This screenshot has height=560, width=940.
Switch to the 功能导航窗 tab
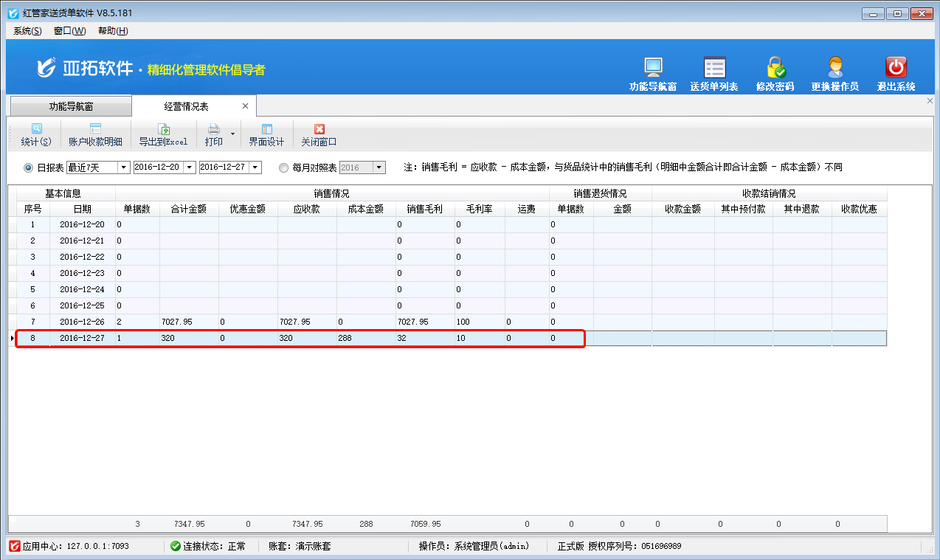click(x=71, y=106)
